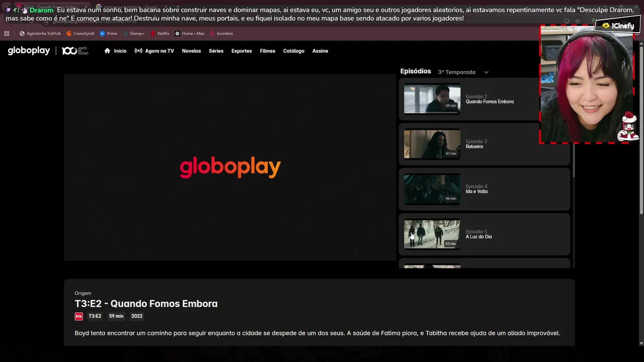Select the Ratoeira episode title

(x=474, y=147)
